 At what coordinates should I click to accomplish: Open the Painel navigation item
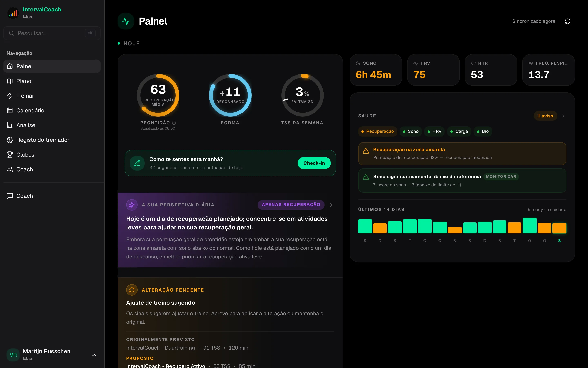[52, 66]
